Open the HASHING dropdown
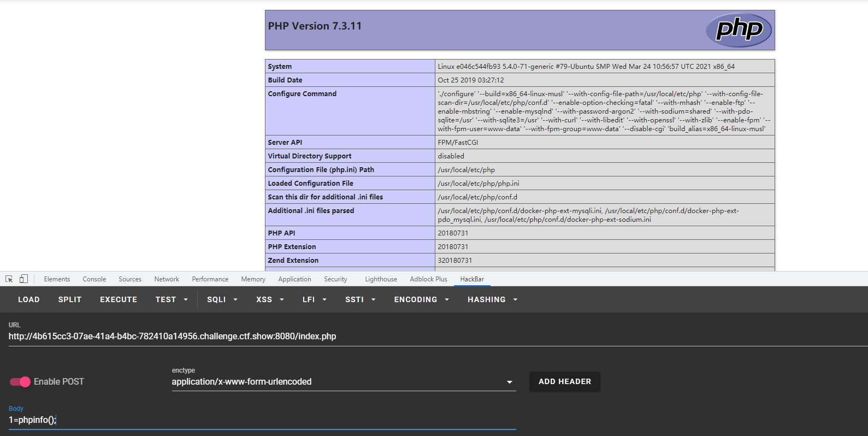Viewport: 868px width, 436px height. pyautogui.click(x=493, y=299)
